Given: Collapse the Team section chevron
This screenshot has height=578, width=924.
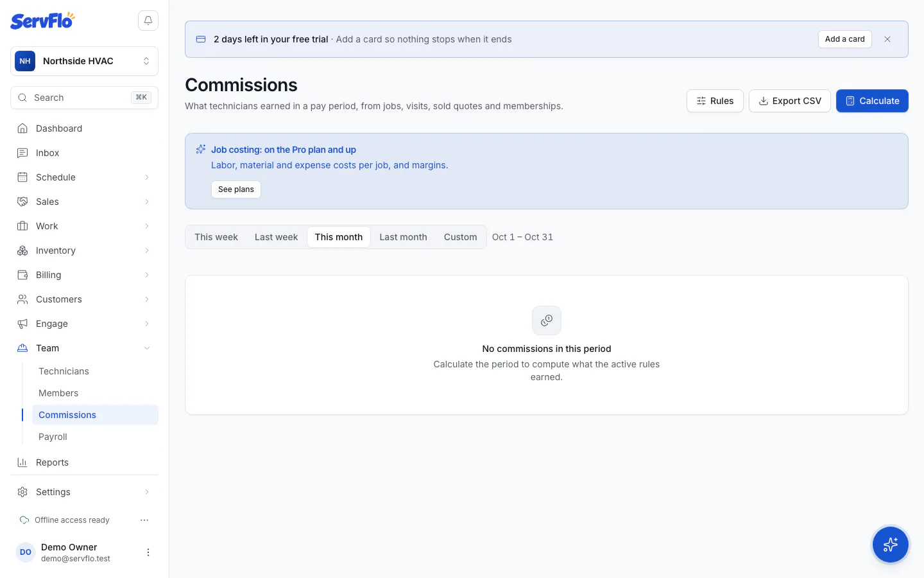Looking at the screenshot, I should tap(147, 348).
